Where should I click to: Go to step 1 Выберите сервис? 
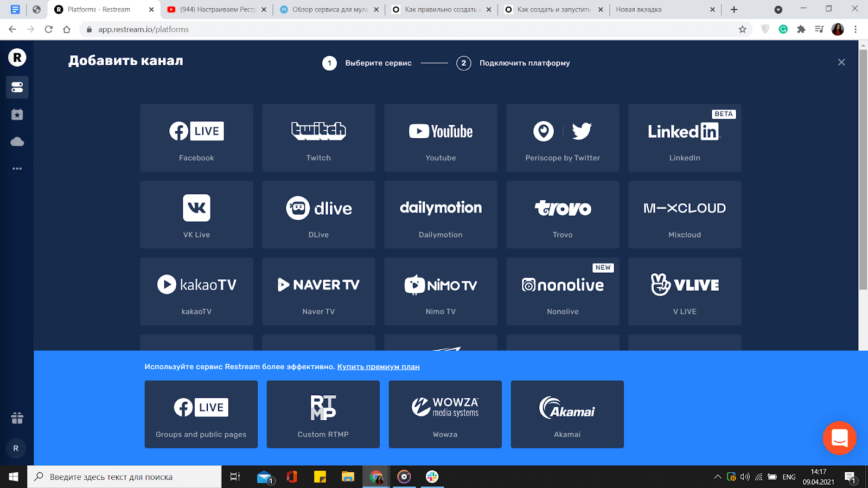point(367,63)
